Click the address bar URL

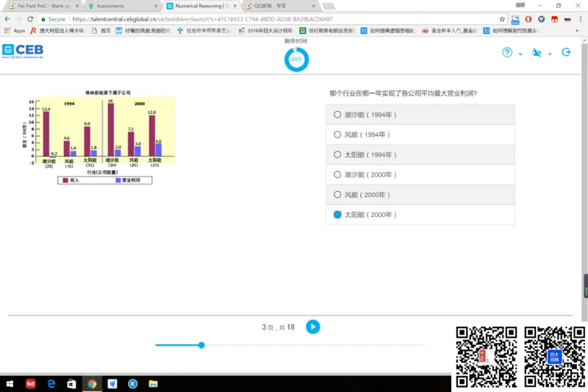point(202,19)
